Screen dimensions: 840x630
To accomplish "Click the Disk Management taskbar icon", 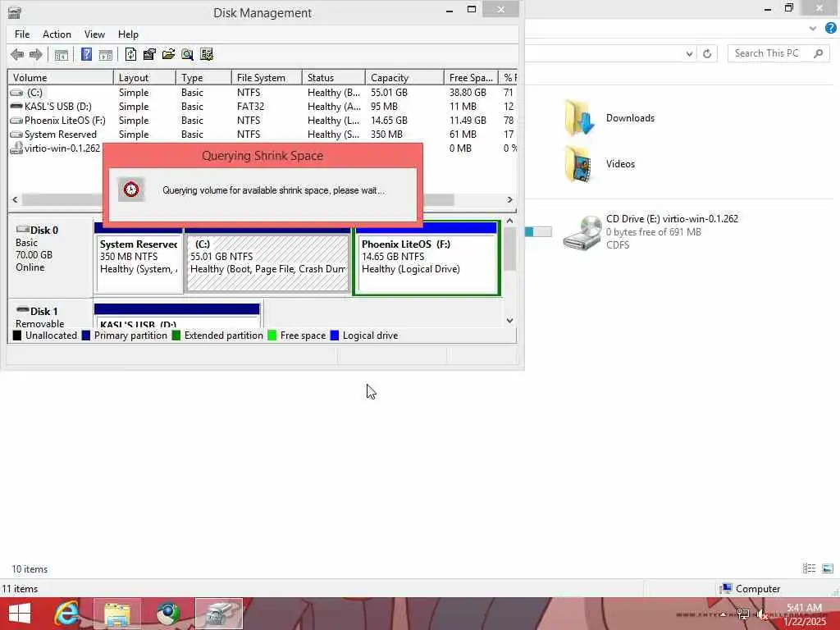I will point(218,614).
